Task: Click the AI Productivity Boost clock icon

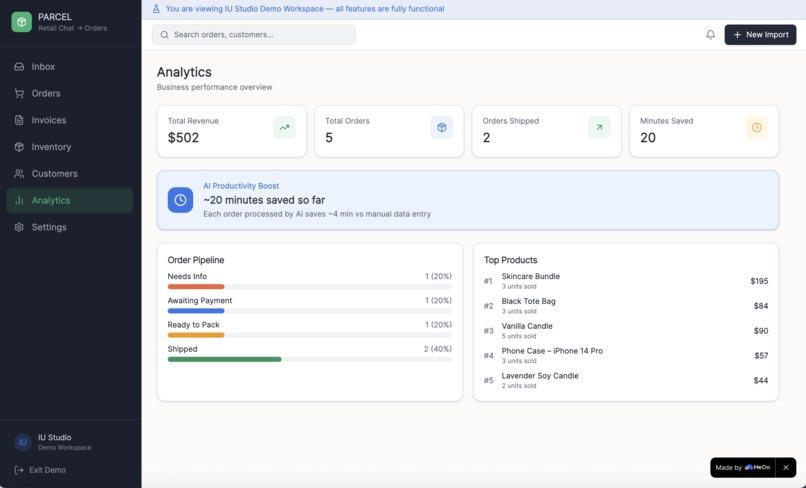Action: [180, 200]
